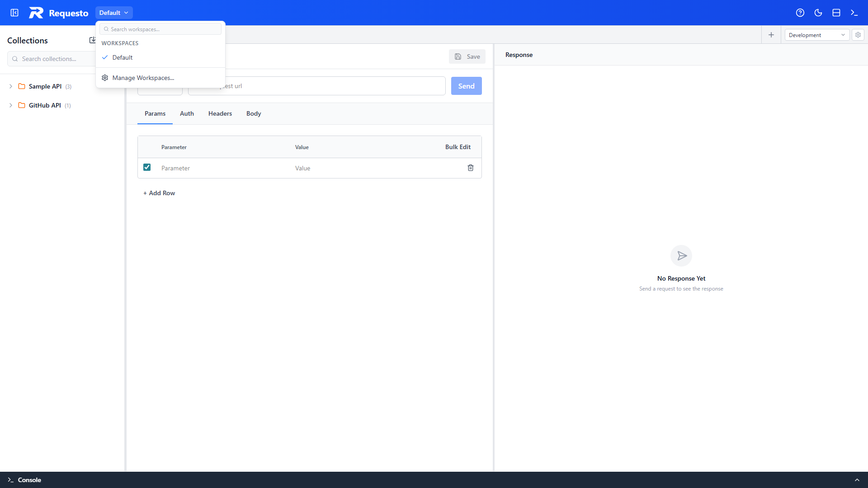
Task: Click the Search workspaces input field
Action: 160,29
